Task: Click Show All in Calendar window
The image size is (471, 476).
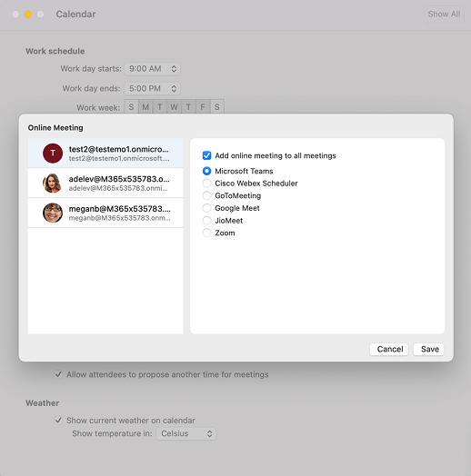Action: [444, 14]
